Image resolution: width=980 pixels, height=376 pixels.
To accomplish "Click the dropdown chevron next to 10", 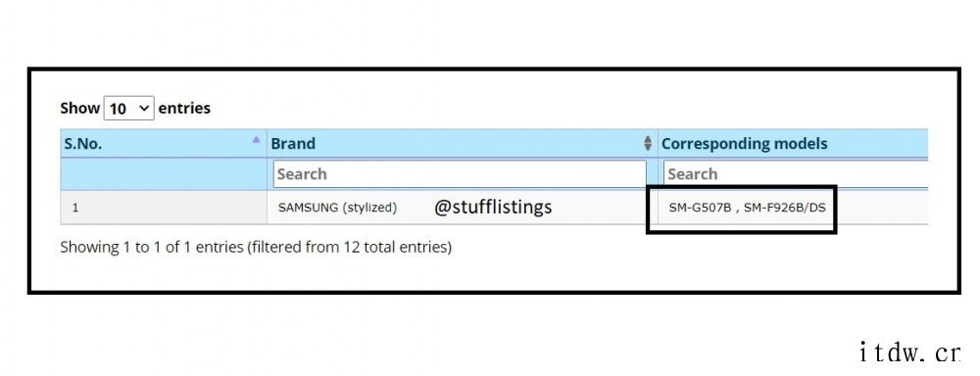I will (x=144, y=108).
